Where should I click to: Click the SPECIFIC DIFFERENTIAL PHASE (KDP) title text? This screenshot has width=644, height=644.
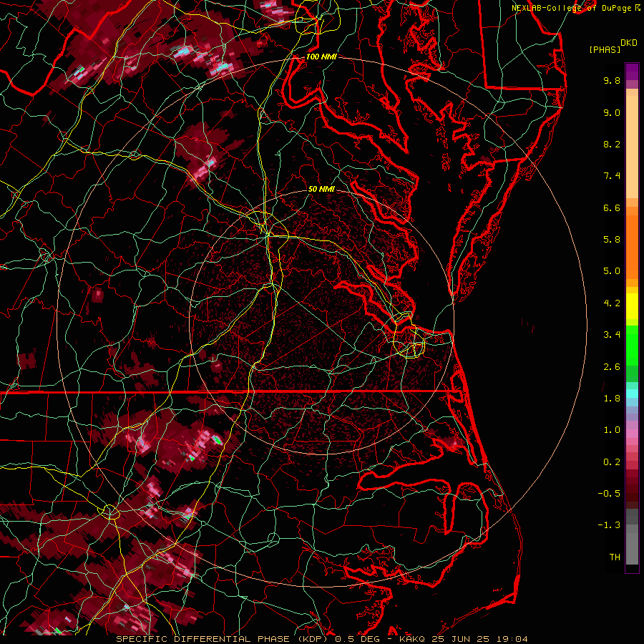click(x=224, y=639)
